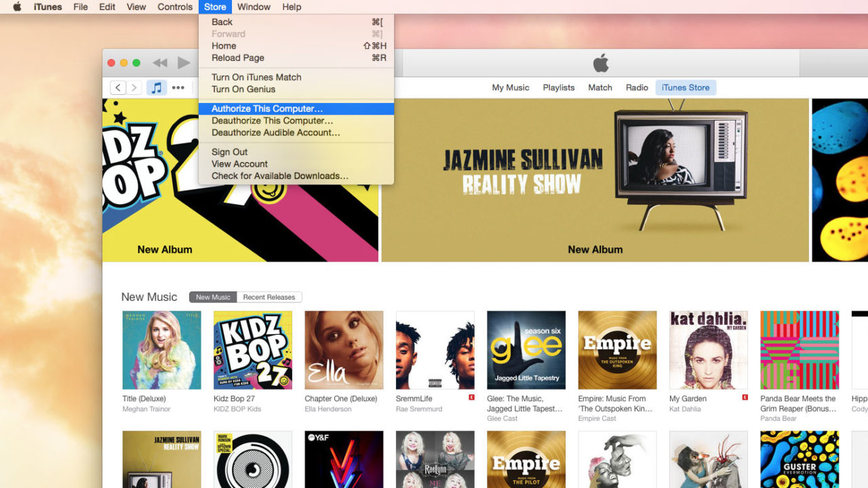This screenshot has height=488, width=868.
Task: Click the KIDZ BOP Kids artist link
Action: pyautogui.click(x=237, y=409)
